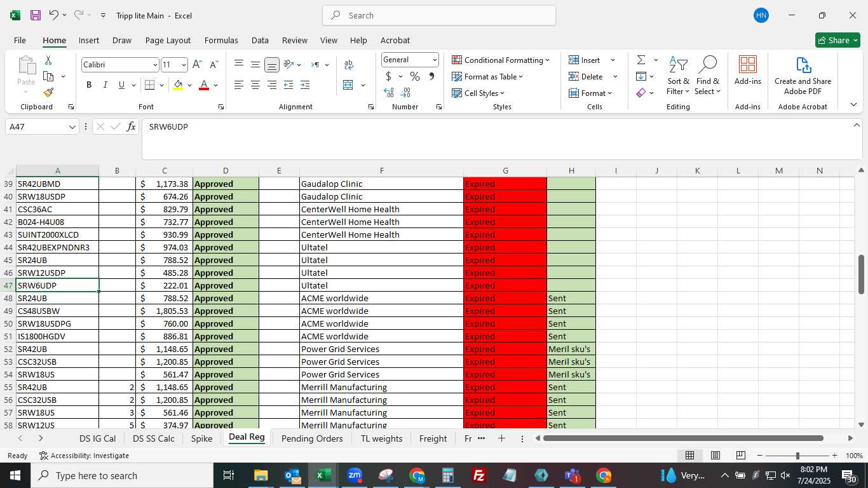Expand Format as Table menu
The width and height of the screenshot is (868, 488).
click(487, 76)
